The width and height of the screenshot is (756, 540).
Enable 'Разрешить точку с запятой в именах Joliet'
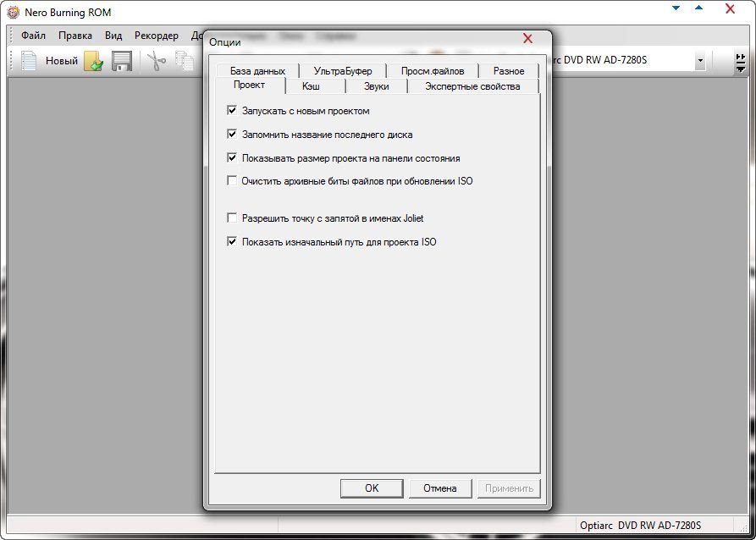(x=232, y=218)
